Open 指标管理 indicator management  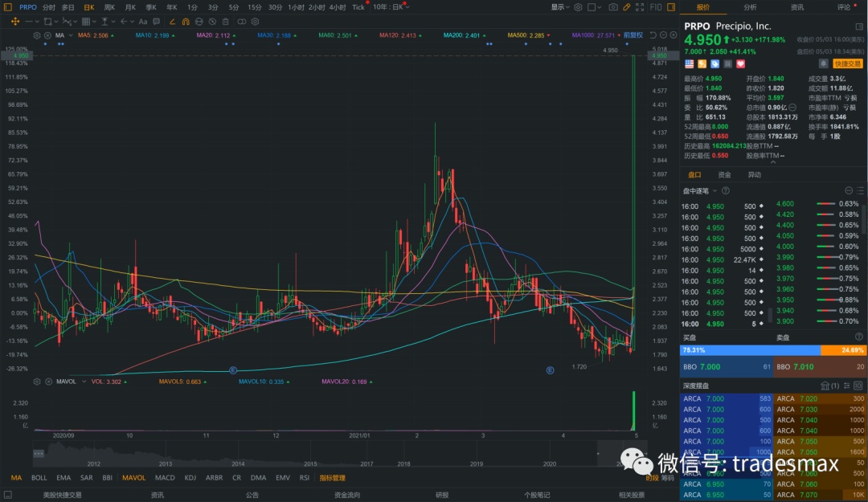click(332, 478)
